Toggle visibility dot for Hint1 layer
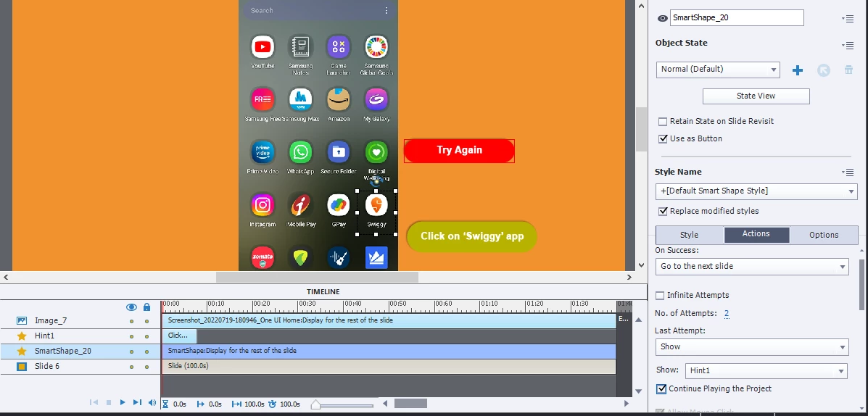 point(131,336)
